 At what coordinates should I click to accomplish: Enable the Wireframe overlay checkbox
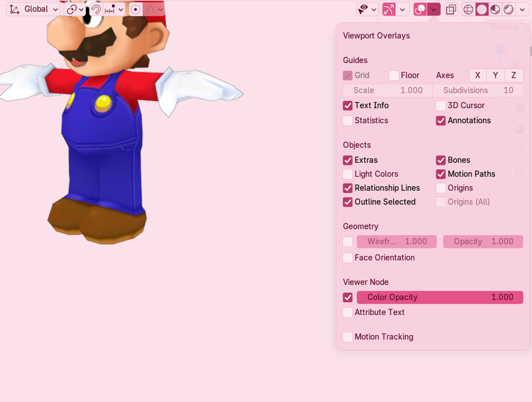(x=347, y=241)
